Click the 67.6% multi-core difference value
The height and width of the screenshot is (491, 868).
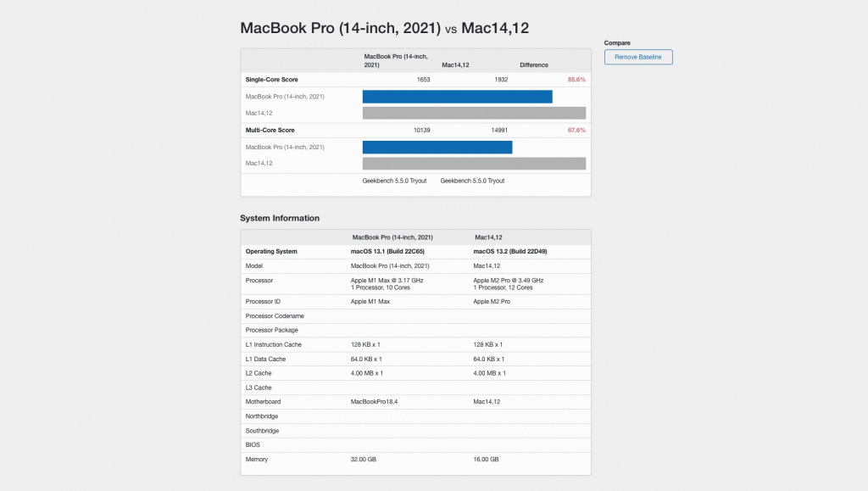(576, 130)
